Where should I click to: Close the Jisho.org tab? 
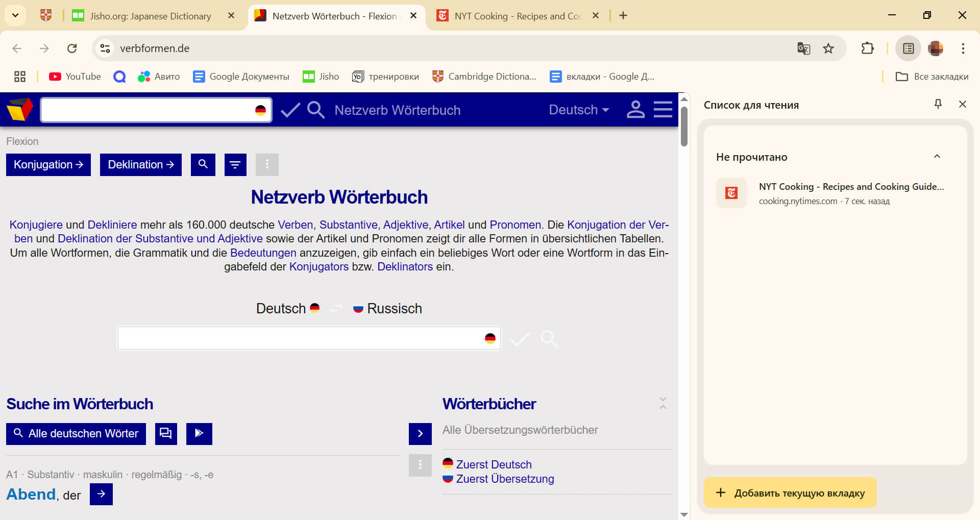pyautogui.click(x=231, y=16)
